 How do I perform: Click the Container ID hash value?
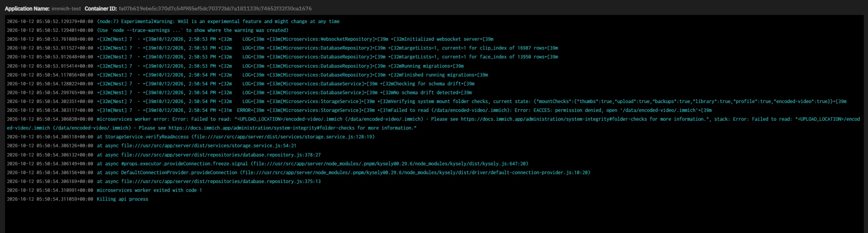(215, 8)
